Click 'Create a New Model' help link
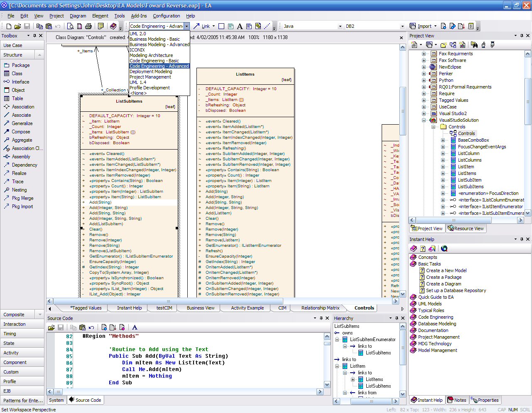Viewport: 532px width, 413px height. point(446,270)
